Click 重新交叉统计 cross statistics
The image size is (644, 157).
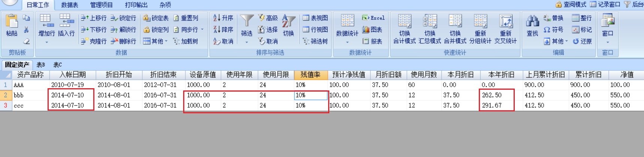click(506, 29)
